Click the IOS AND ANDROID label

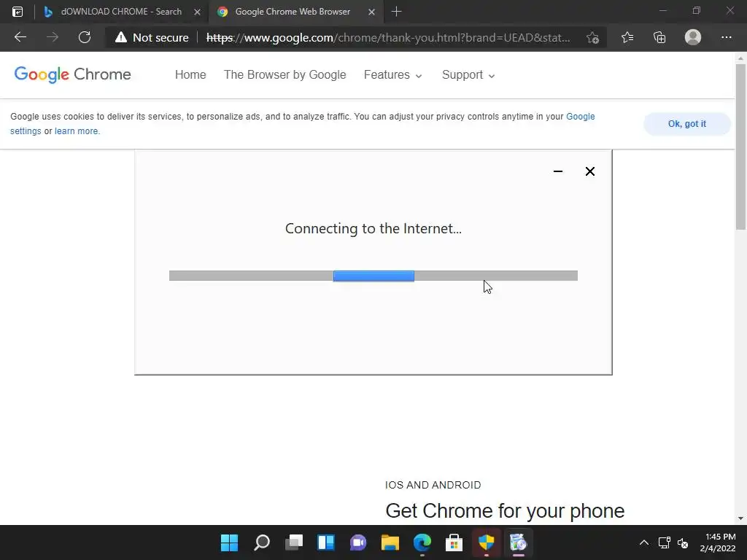tap(433, 485)
